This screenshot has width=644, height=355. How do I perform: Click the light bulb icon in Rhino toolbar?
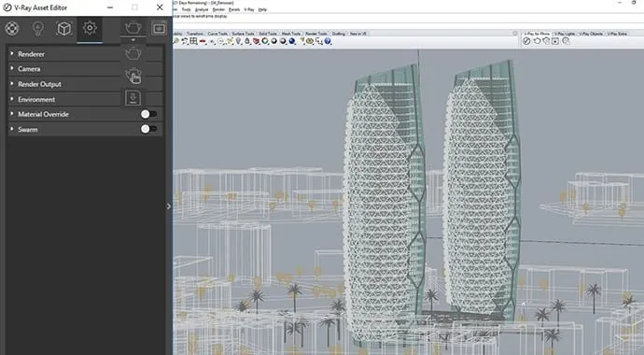click(238, 41)
